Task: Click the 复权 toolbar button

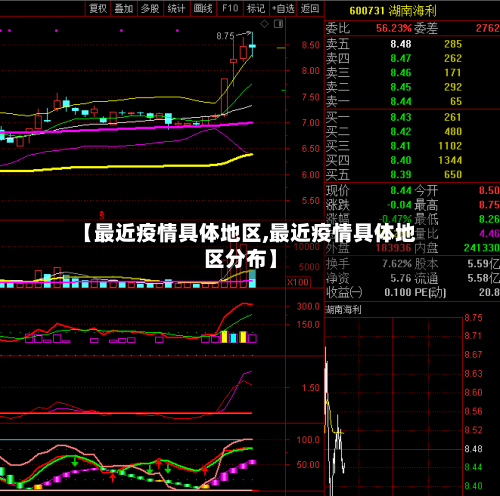Action: click(98, 9)
